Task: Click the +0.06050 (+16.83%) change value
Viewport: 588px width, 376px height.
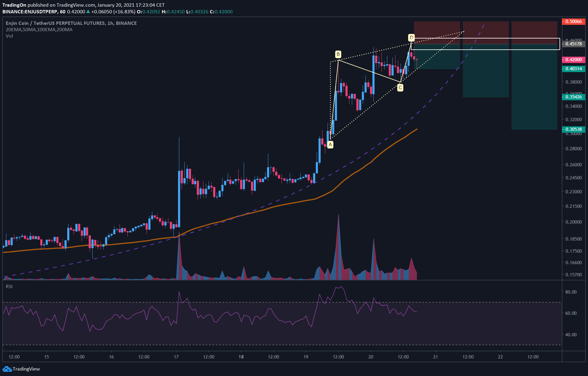Action: click(113, 12)
